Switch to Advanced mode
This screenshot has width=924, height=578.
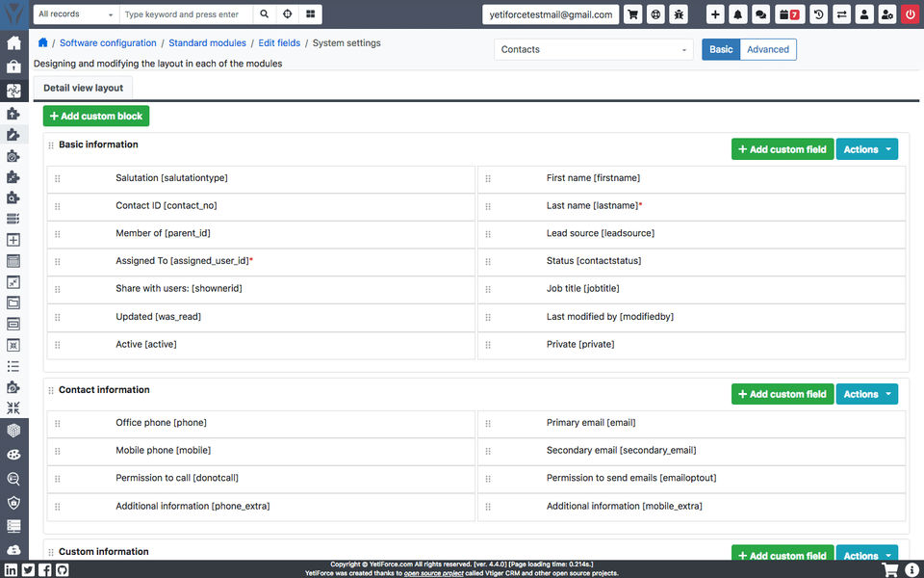[768, 49]
